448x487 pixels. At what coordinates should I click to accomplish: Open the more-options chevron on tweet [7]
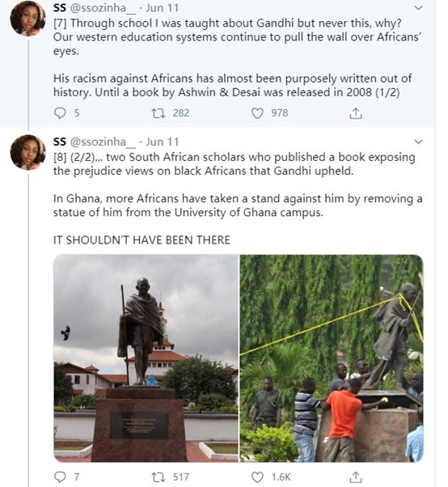[419, 8]
